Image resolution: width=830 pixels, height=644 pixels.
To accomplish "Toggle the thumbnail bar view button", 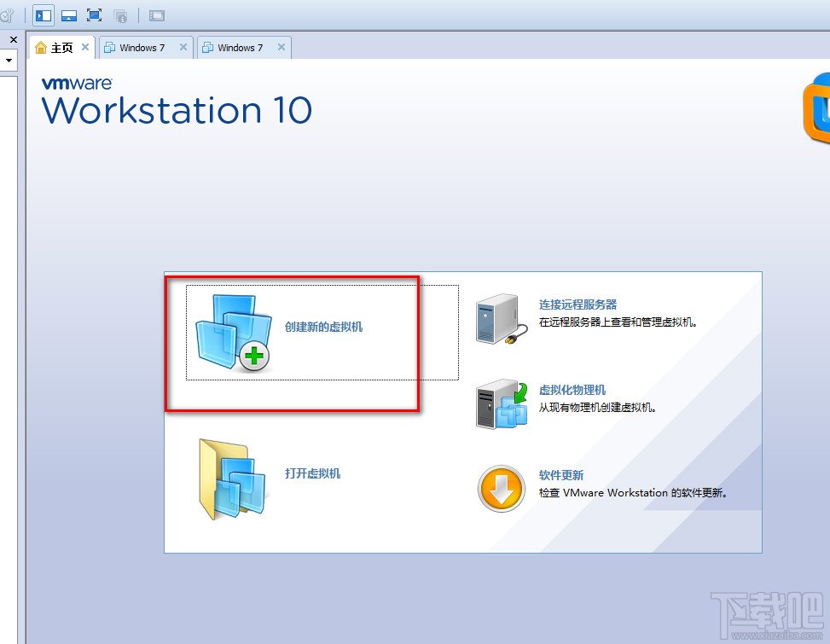I will 69,16.
